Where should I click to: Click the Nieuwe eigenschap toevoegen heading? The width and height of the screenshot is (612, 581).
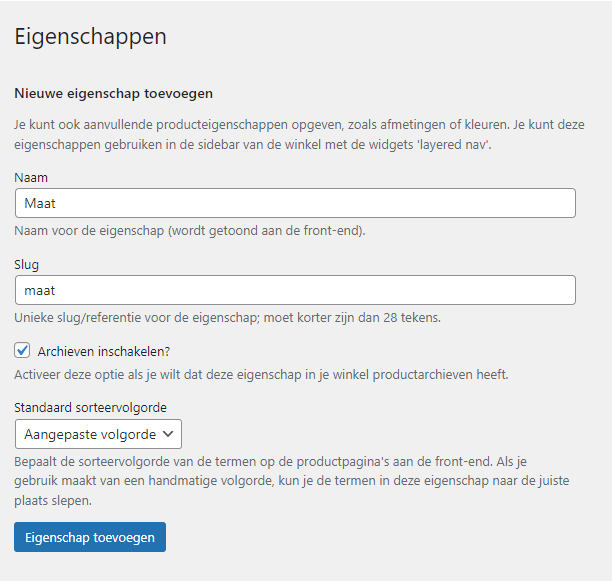click(114, 94)
